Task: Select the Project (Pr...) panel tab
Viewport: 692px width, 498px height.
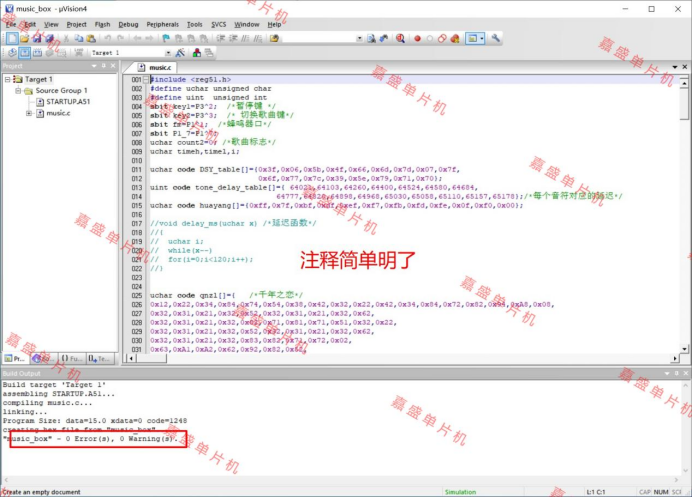Action: click(15, 358)
